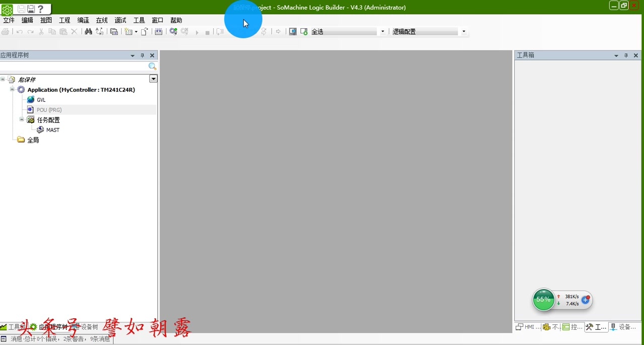Open the 工具 menu
Viewport: 644px width, 345px height.
pyautogui.click(x=139, y=20)
